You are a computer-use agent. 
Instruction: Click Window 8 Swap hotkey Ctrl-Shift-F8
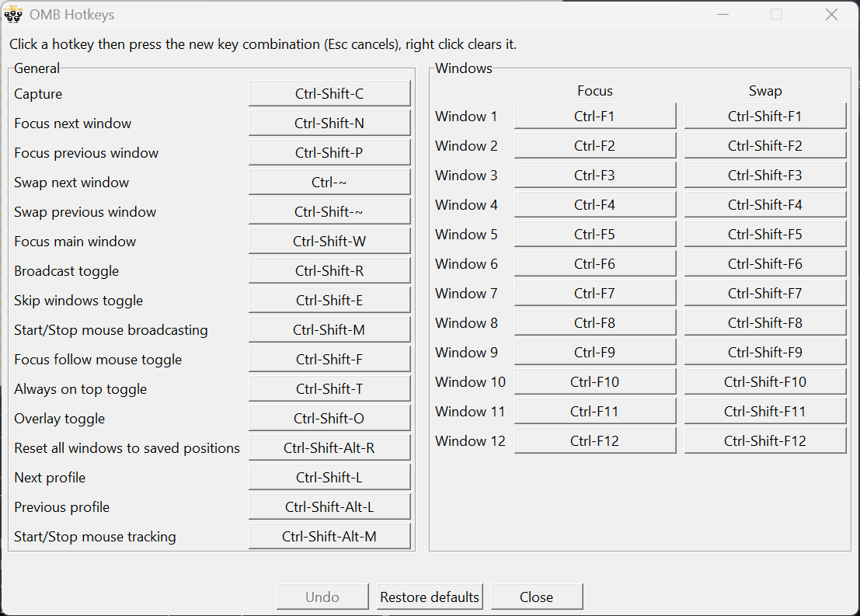tap(765, 323)
